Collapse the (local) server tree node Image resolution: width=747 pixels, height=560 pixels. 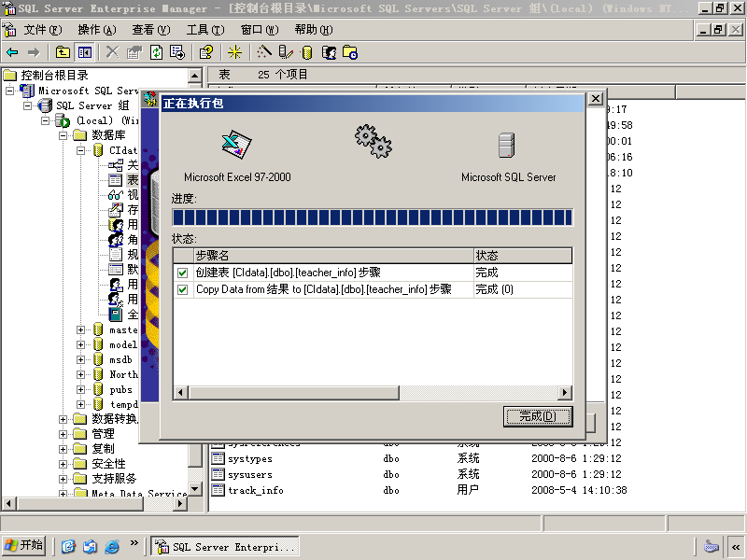[45, 120]
